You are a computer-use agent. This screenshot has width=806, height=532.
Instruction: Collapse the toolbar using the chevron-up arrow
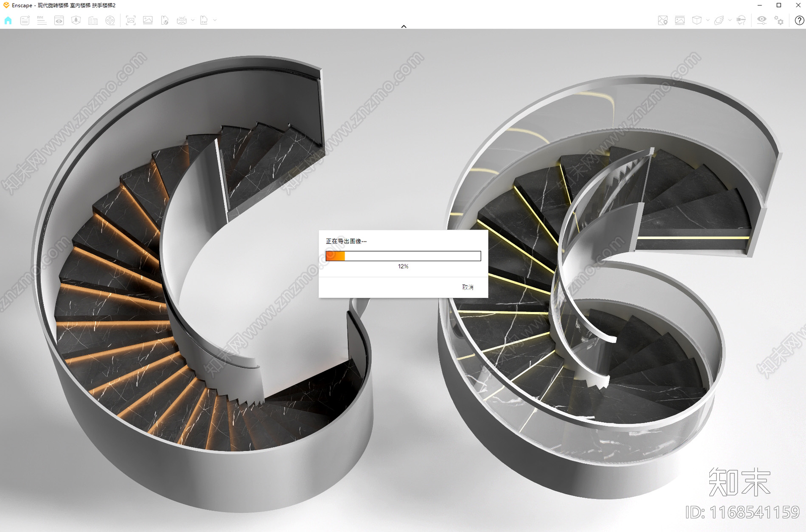coord(404,26)
